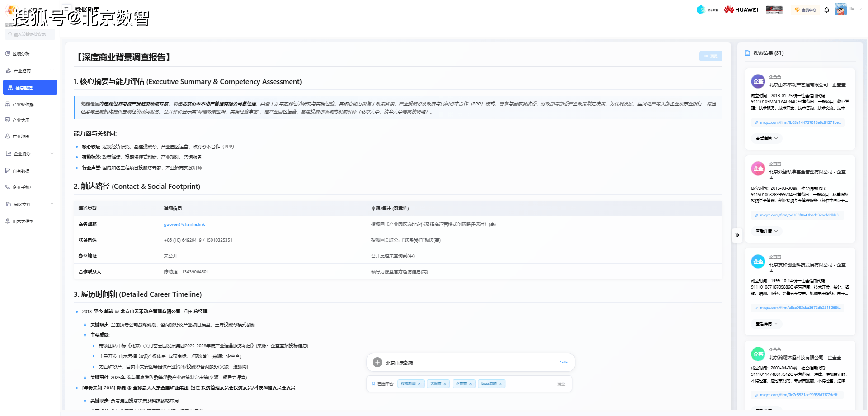
Task: Select 山禾大模型 in the sidebar
Action: pos(23,221)
